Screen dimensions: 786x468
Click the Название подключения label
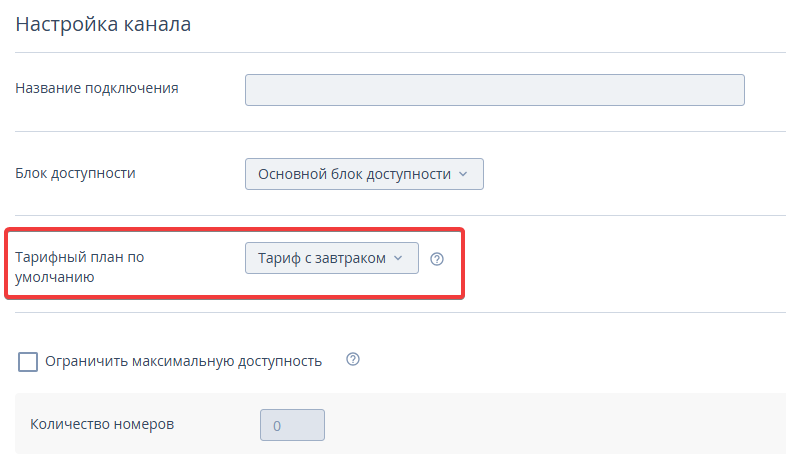(x=97, y=88)
